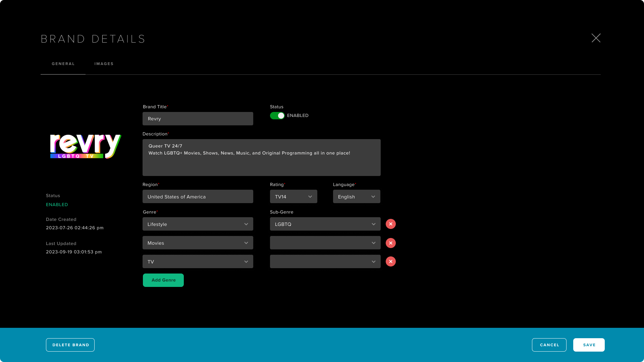Viewport: 644px width, 362px height.
Task: Click the Last Updated label
Action: click(x=61, y=244)
